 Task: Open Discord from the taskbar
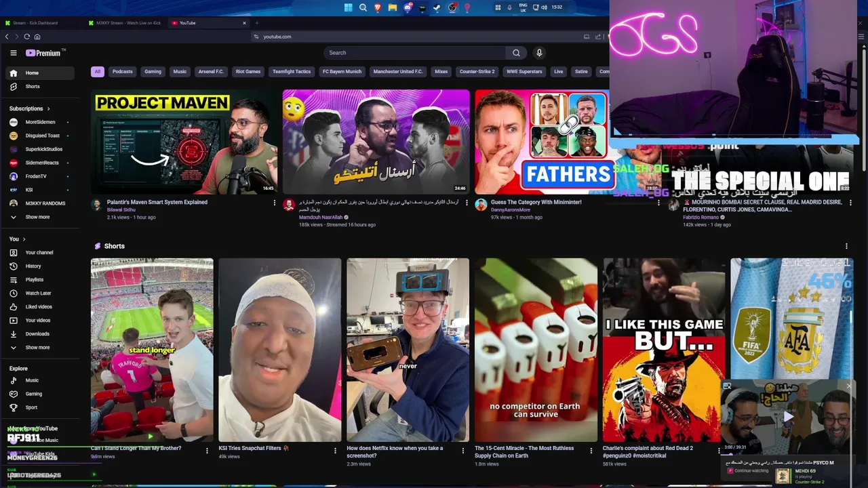coord(408,7)
